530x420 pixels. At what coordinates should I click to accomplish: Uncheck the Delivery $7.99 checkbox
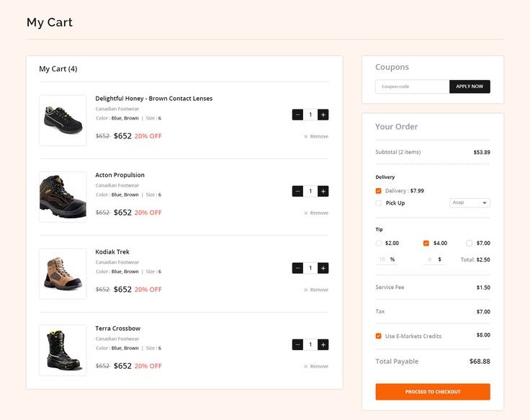click(x=379, y=191)
